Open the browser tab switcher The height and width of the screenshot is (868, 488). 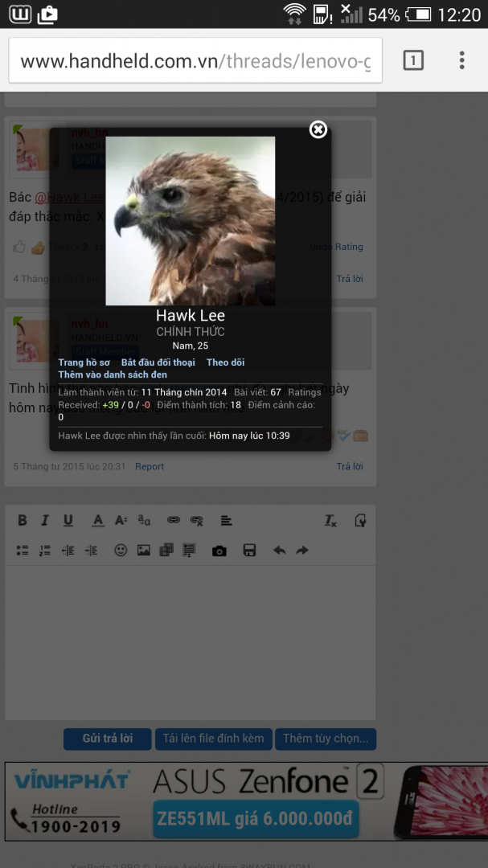[413, 59]
